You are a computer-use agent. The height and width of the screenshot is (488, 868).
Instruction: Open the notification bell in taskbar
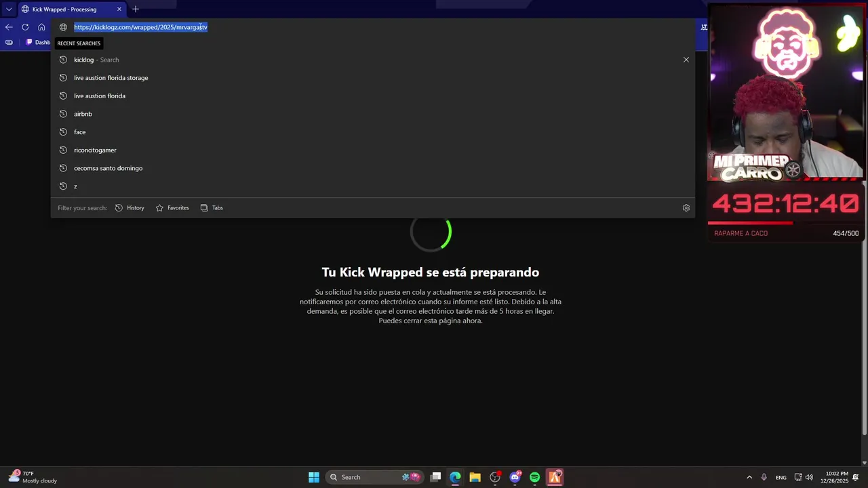tap(856, 477)
